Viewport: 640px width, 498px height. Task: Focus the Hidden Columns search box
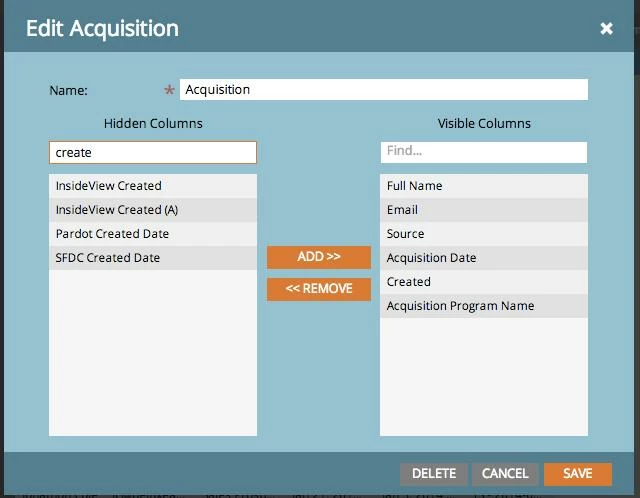(153, 153)
